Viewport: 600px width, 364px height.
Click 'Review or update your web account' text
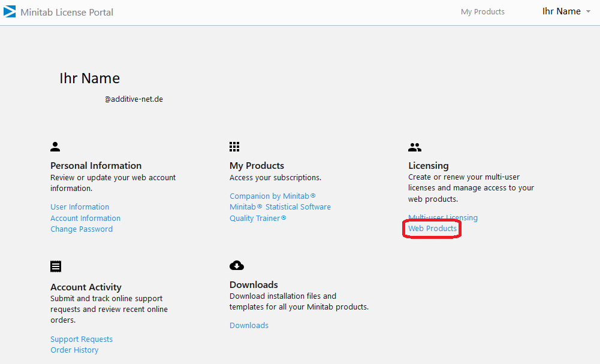[x=113, y=178]
